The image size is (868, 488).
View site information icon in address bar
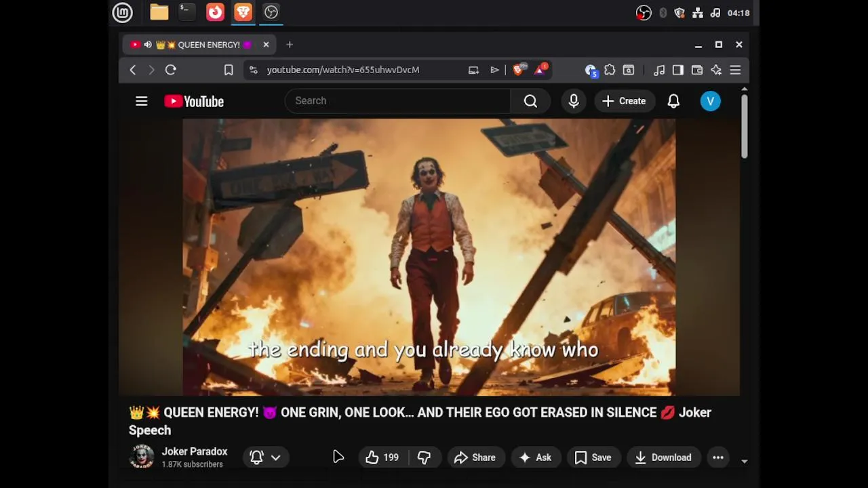[x=253, y=70]
